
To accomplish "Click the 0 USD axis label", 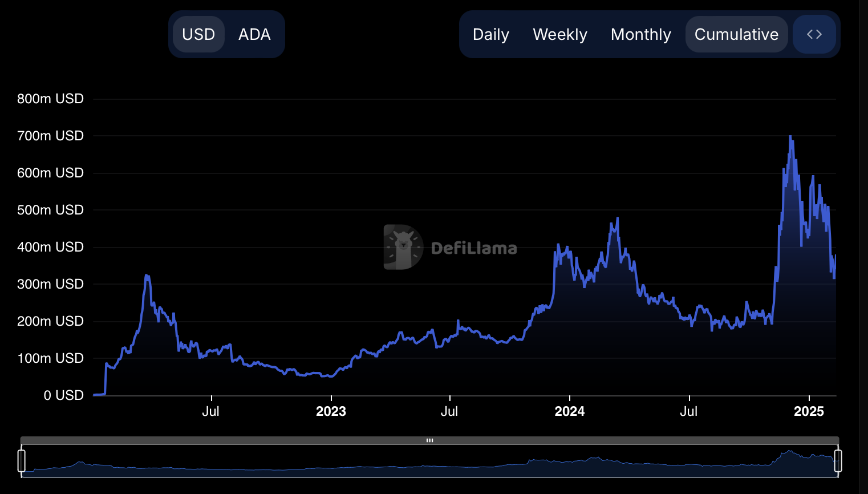I will (63, 395).
